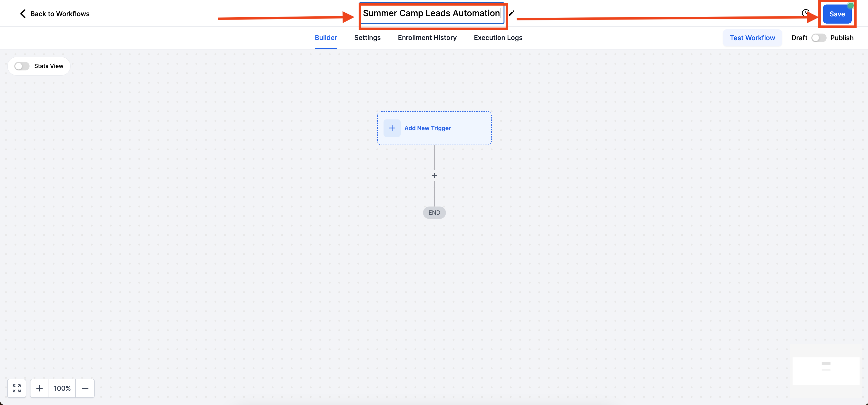Zoom out with the minus button
This screenshot has height=405, width=868.
(85, 388)
